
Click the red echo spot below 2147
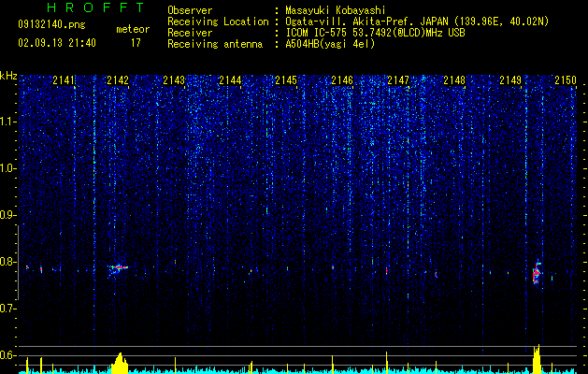click(387, 270)
